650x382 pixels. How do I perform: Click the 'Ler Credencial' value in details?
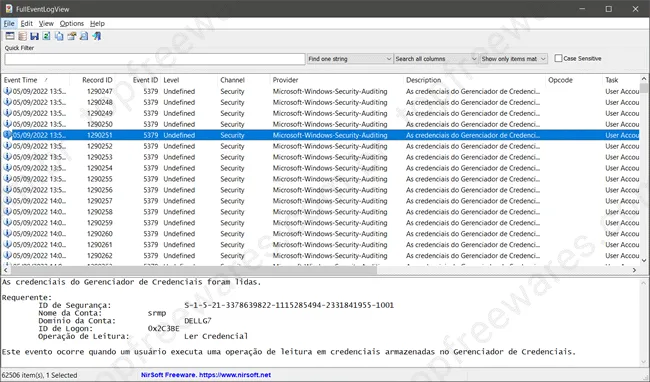[x=216, y=336]
